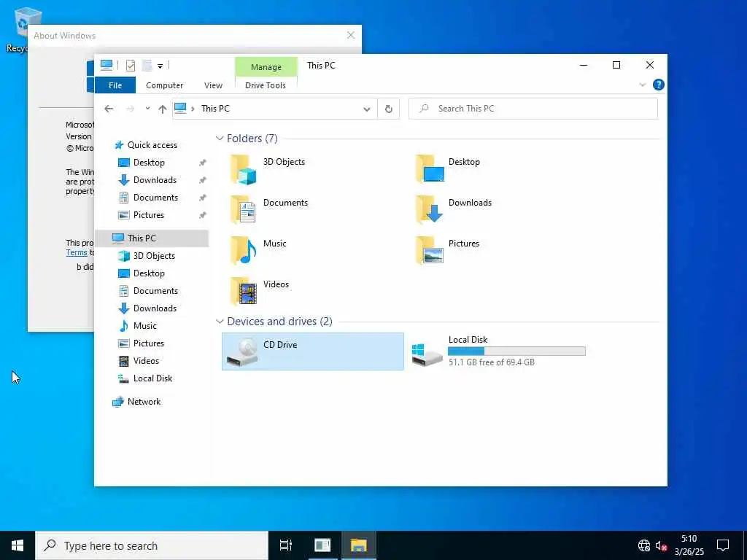Open Task View on taskbar
The image size is (747, 560).
click(x=286, y=545)
